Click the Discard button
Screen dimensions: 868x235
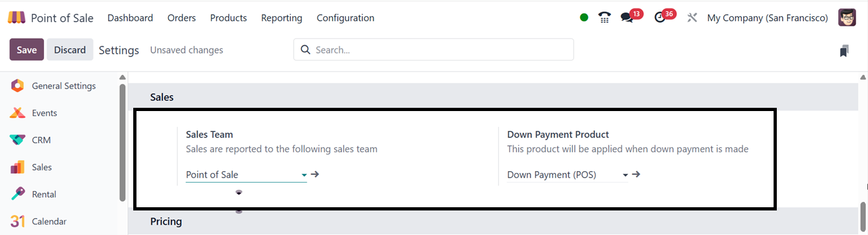click(70, 50)
